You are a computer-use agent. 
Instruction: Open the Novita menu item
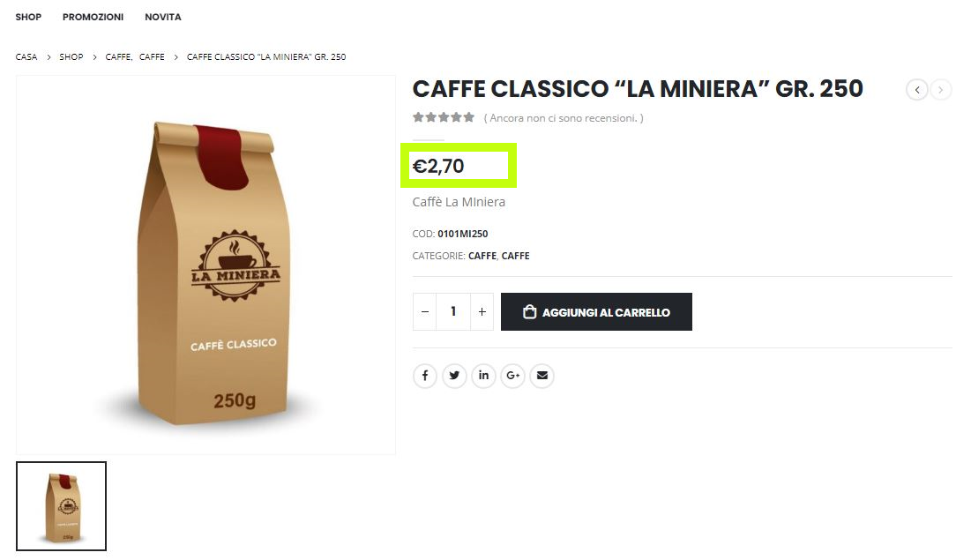pos(163,17)
